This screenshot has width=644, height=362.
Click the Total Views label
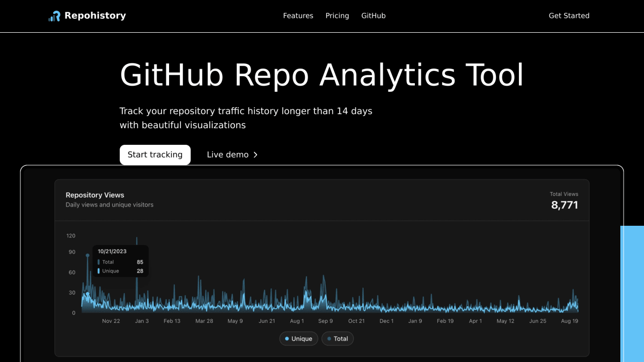[564, 194]
